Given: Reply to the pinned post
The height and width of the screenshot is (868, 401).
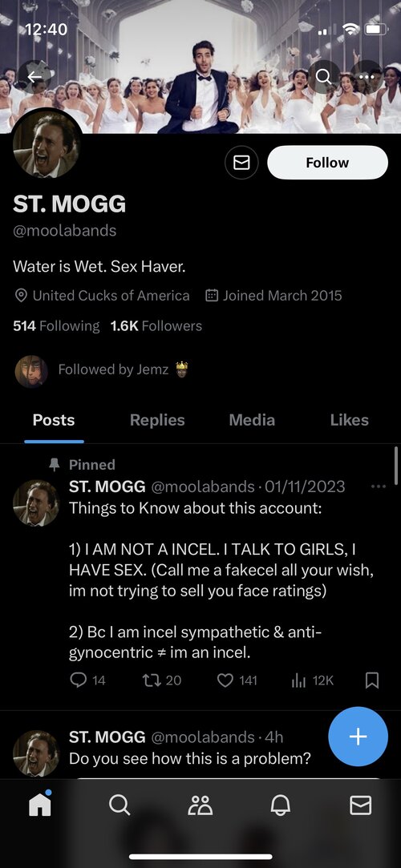Looking at the screenshot, I should click(87, 680).
